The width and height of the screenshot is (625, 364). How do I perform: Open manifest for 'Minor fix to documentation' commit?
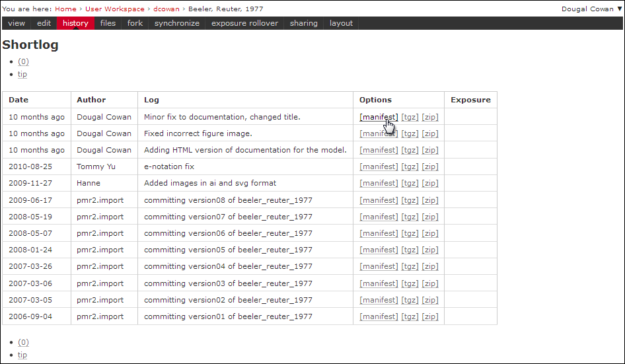click(379, 117)
